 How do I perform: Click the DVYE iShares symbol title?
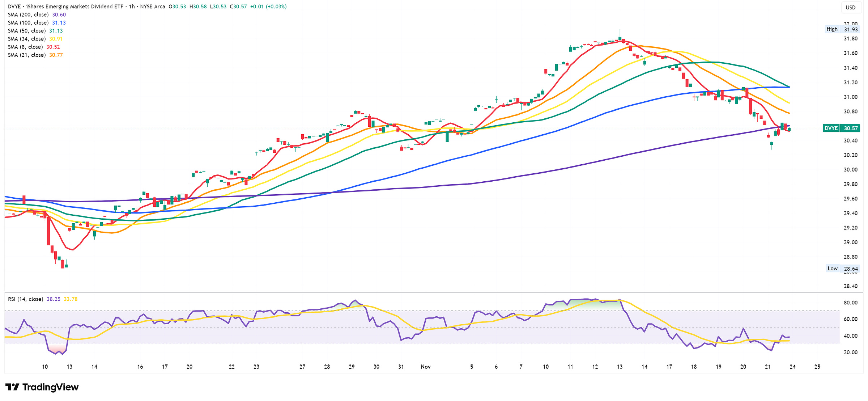tap(65, 7)
